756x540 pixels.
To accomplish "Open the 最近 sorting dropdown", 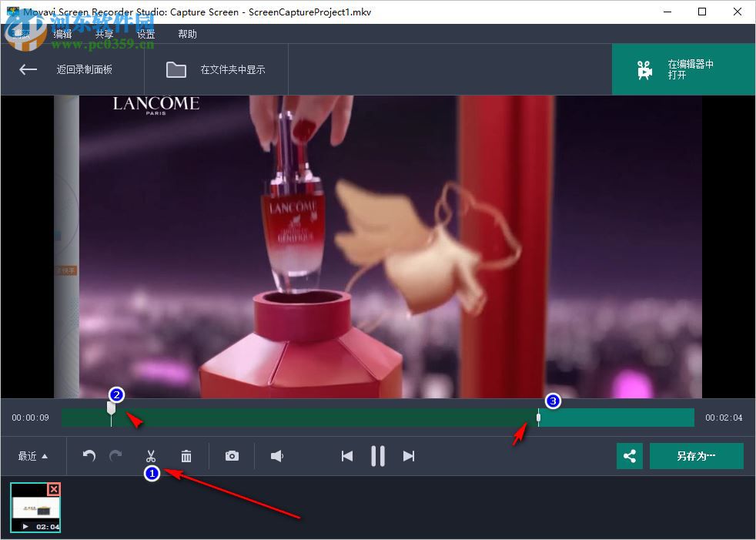I will pyautogui.click(x=32, y=455).
